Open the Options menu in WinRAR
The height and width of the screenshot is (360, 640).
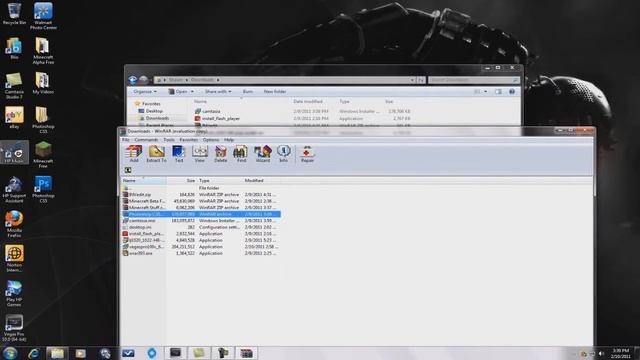(211, 140)
